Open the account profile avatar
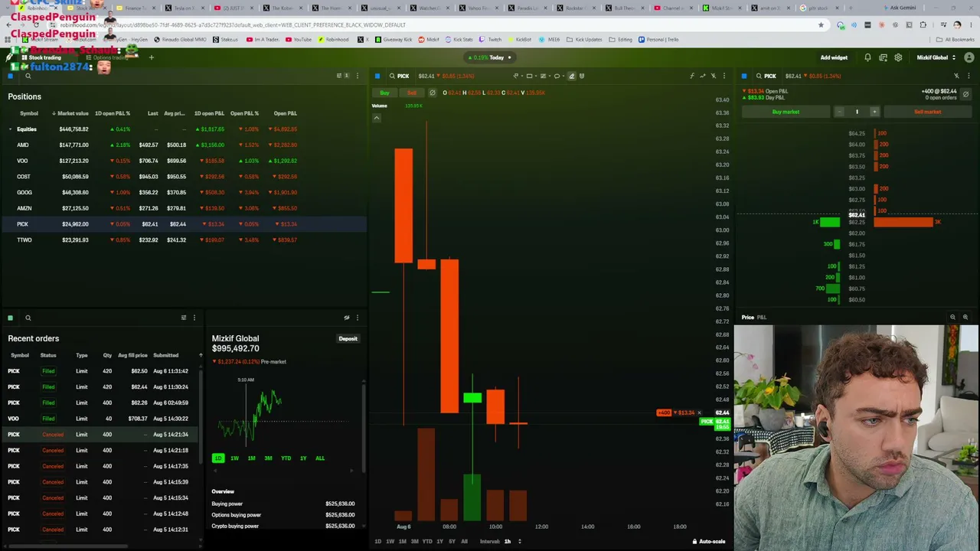The width and height of the screenshot is (980, 551). click(x=969, y=57)
